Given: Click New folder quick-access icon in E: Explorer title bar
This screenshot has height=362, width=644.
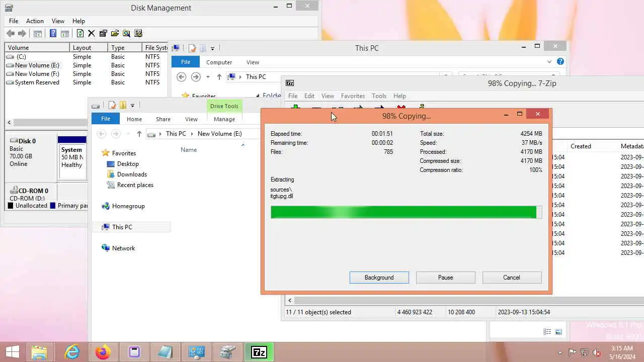Looking at the screenshot, I should click(x=122, y=105).
